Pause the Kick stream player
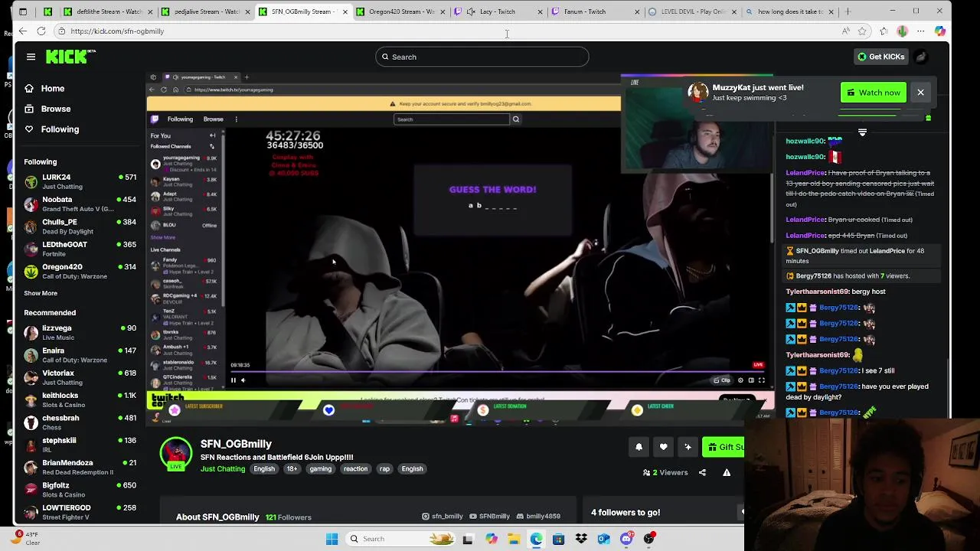The height and width of the screenshot is (551, 980). [x=234, y=380]
